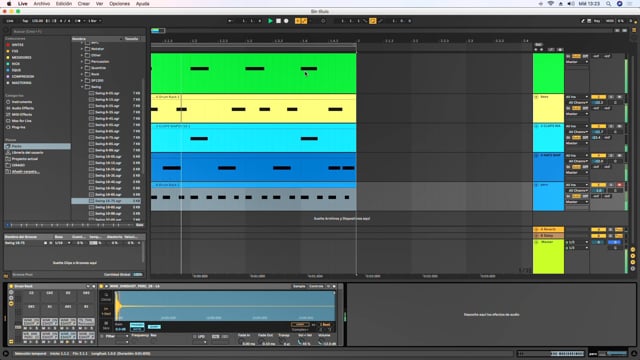Solo the cyan claps track
The image size is (640, 360).
[611, 126]
